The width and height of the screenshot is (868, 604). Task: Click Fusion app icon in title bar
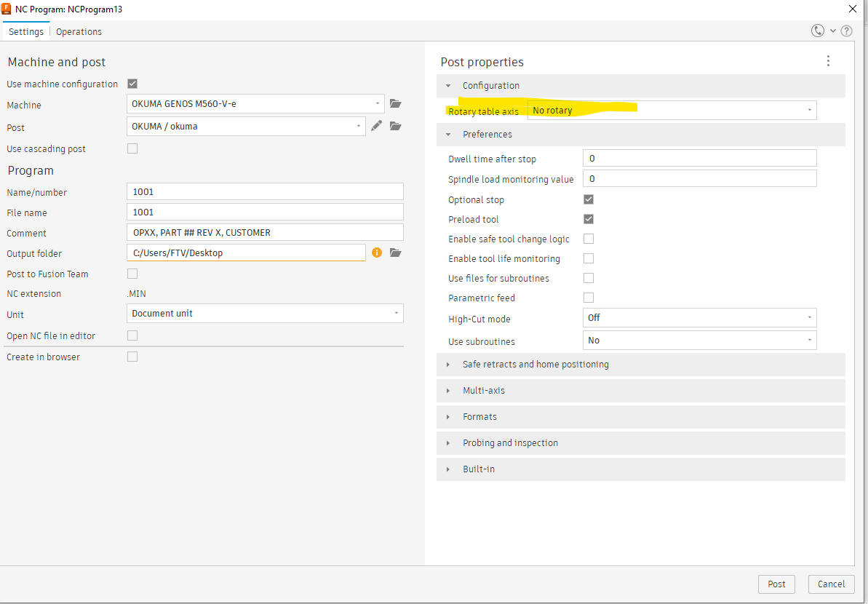pos(7,9)
